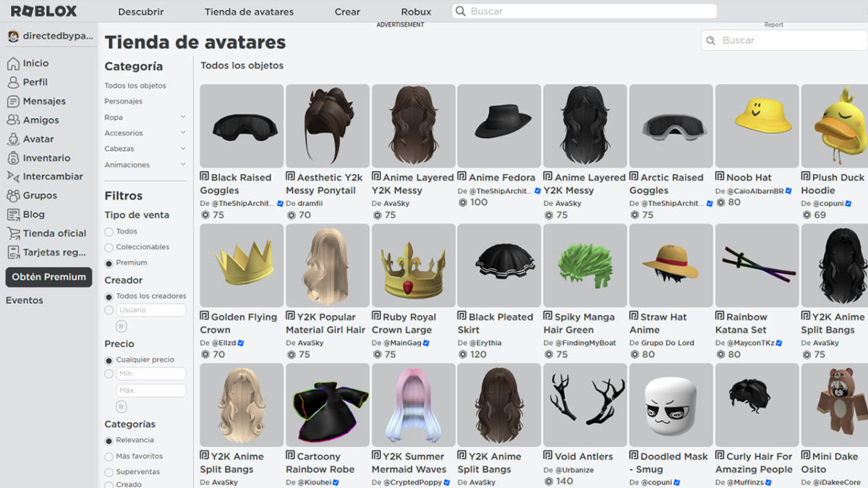Expand the Ropa category chevron
Screen dimensions: 868x488
pos(183,117)
